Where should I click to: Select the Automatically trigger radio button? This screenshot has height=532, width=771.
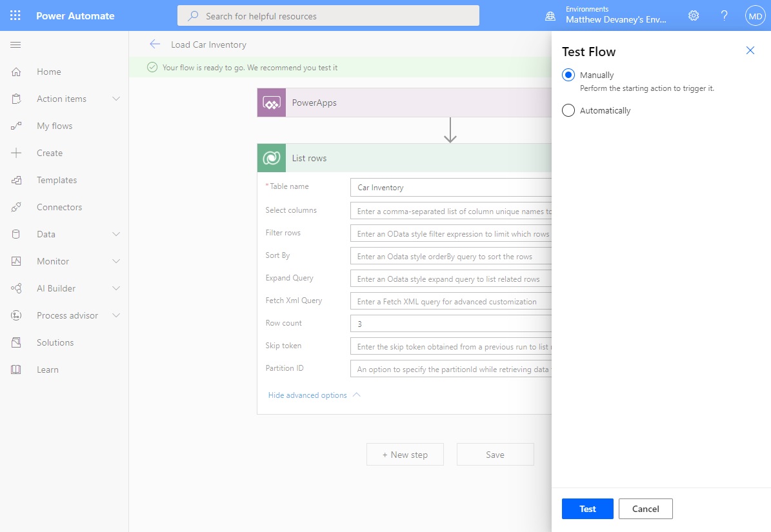pos(568,110)
